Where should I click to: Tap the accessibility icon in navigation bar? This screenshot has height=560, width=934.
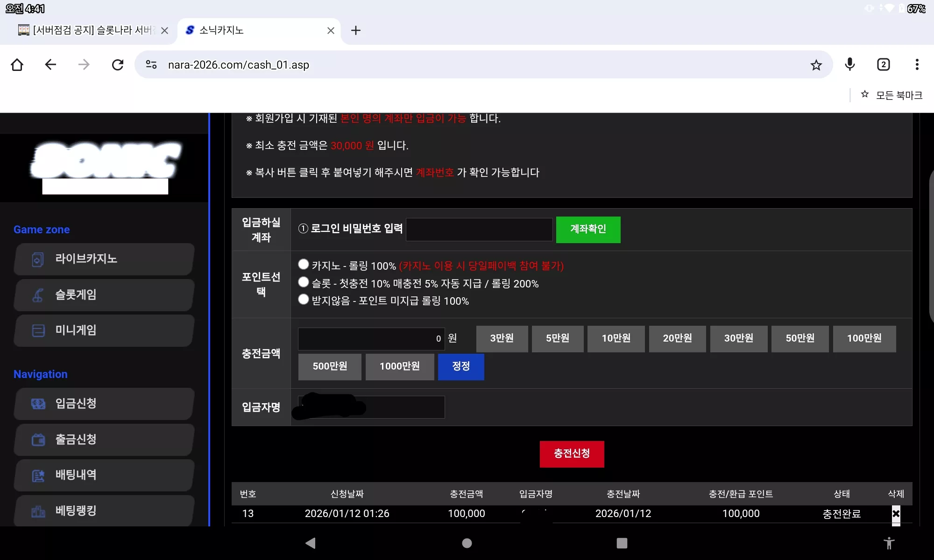click(x=889, y=543)
